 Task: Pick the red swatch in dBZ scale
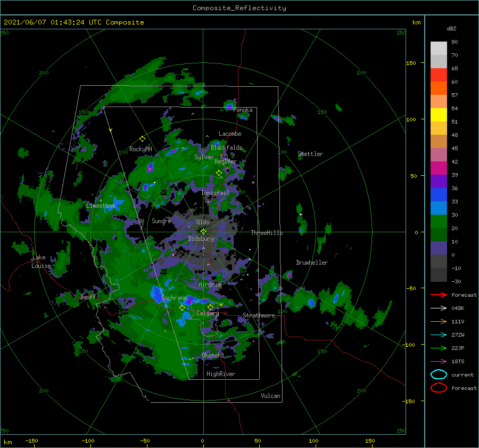coord(439,75)
